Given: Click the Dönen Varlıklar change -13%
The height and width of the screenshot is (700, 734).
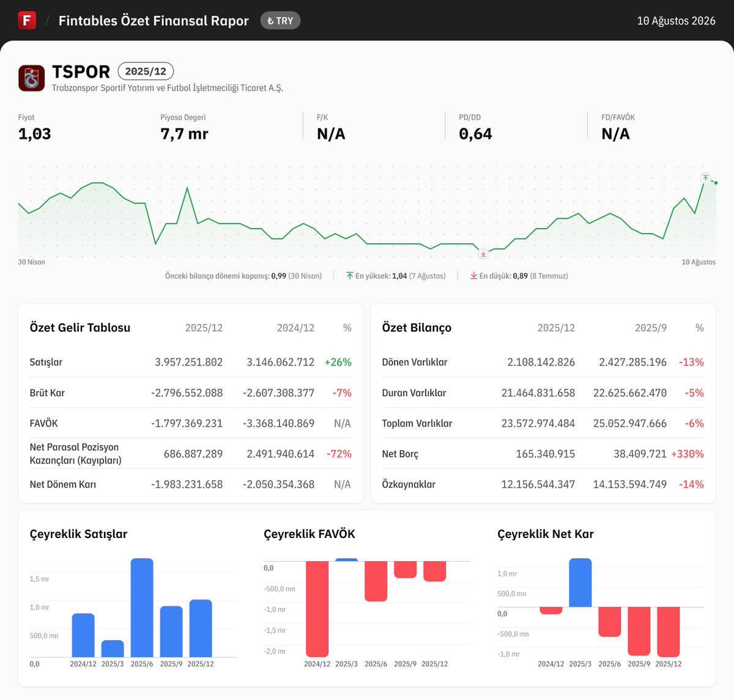Looking at the screenshot, I should 691,362.
